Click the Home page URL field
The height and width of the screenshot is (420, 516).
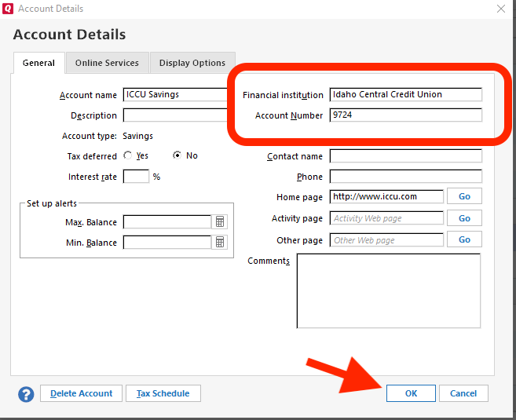pos(386,197)
